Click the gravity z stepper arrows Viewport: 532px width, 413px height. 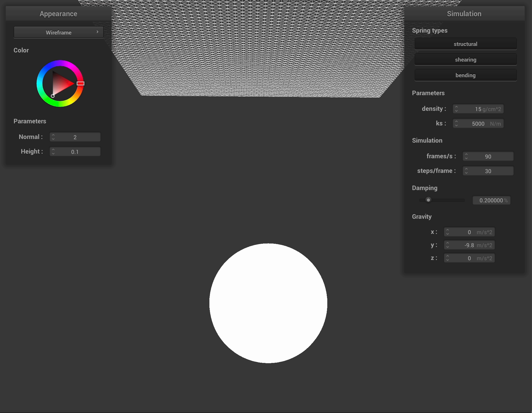click(448, 258)
